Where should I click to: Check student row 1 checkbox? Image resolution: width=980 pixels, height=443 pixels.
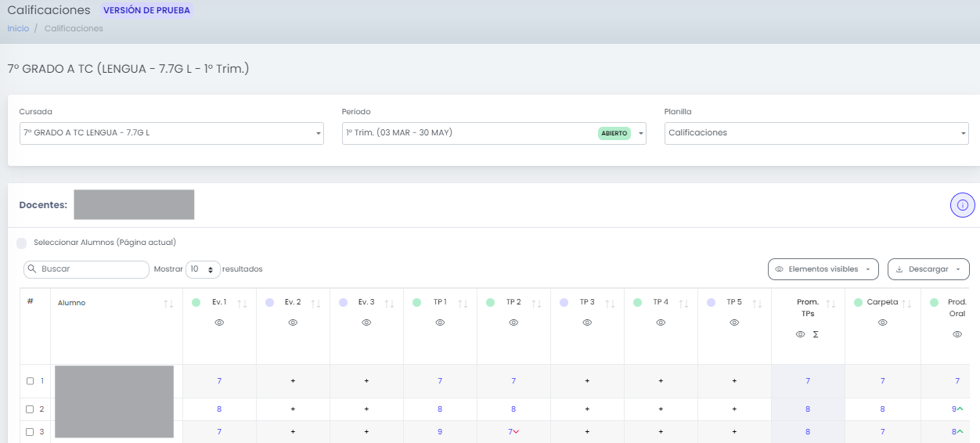tap(31, 381)
